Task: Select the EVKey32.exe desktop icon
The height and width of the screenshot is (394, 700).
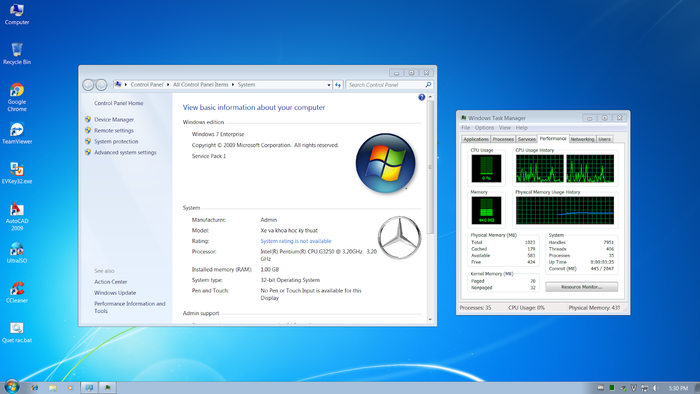Action: click(17, 173)
